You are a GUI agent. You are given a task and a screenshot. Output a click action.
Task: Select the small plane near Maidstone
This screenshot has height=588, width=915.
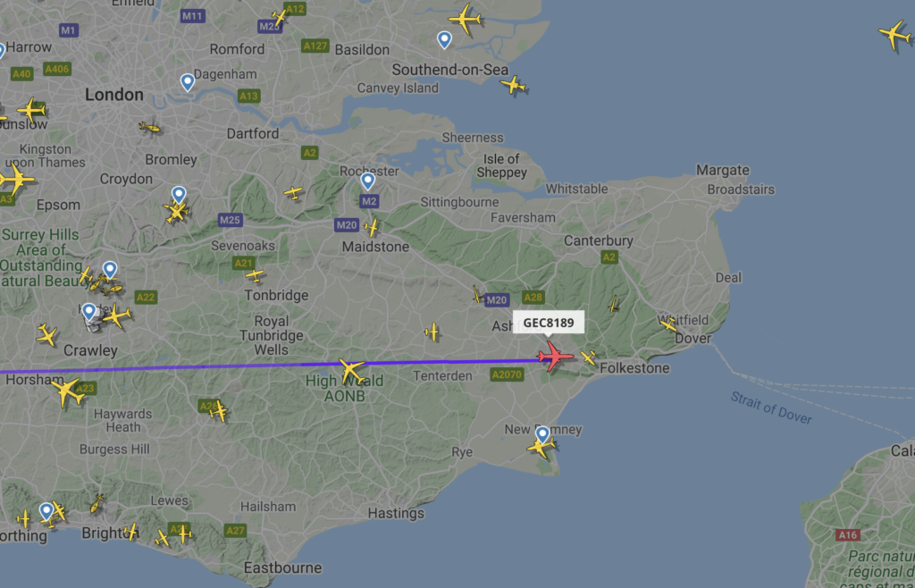[x=371, y=227]
